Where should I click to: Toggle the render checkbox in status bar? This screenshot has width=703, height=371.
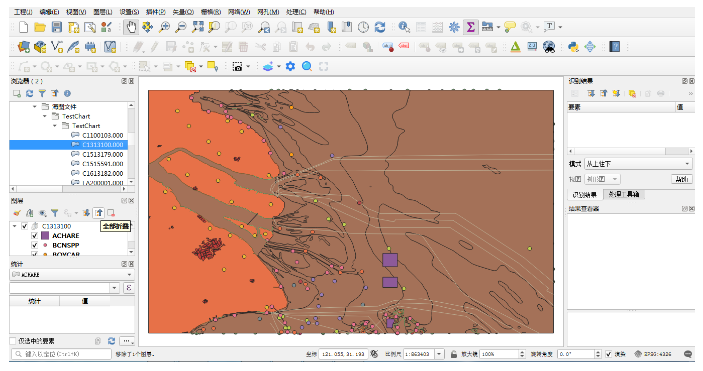(608, 354)
